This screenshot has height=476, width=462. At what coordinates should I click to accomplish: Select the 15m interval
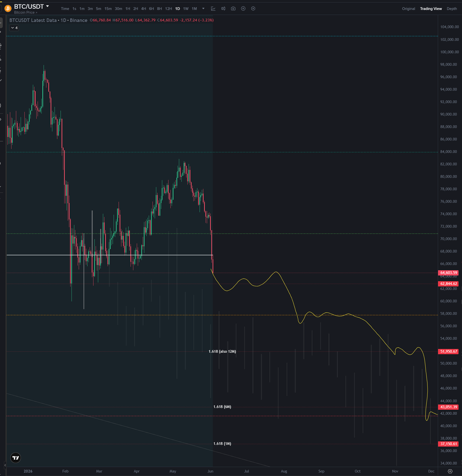coord(108,9)
